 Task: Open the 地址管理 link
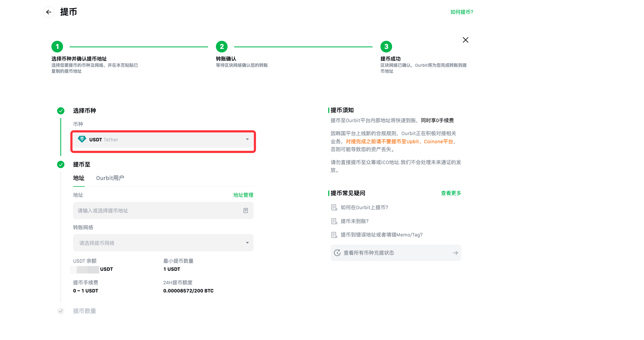(x=243, y=195)
